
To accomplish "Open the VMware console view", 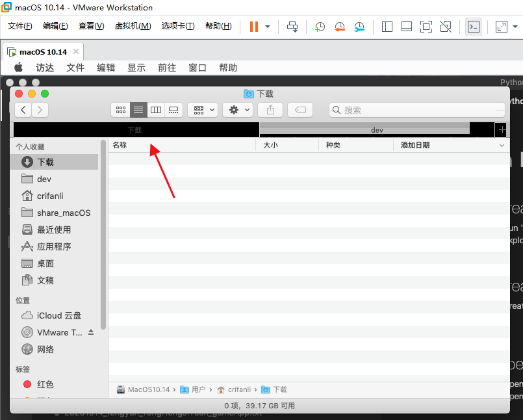I will (x=474, y=27).
